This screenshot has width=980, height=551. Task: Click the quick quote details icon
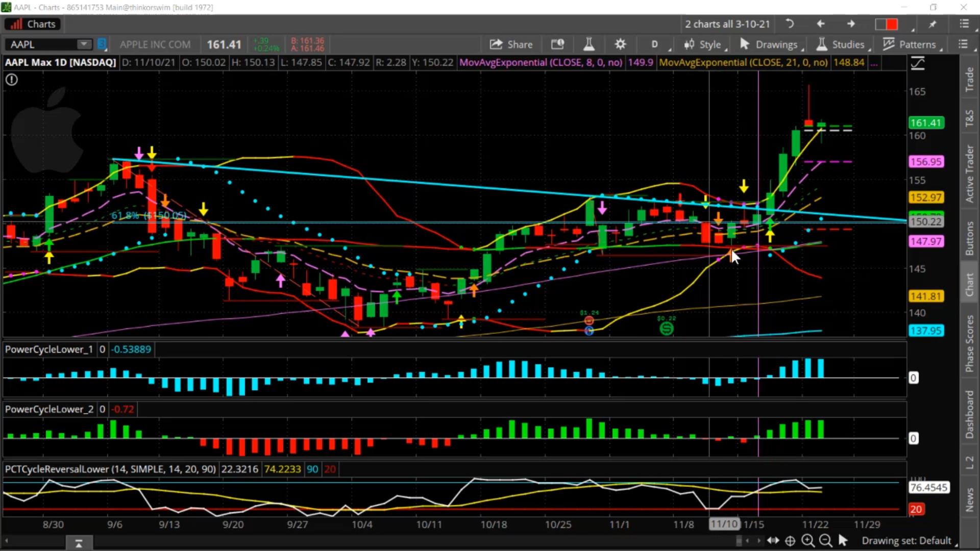(x=557, y=44)
